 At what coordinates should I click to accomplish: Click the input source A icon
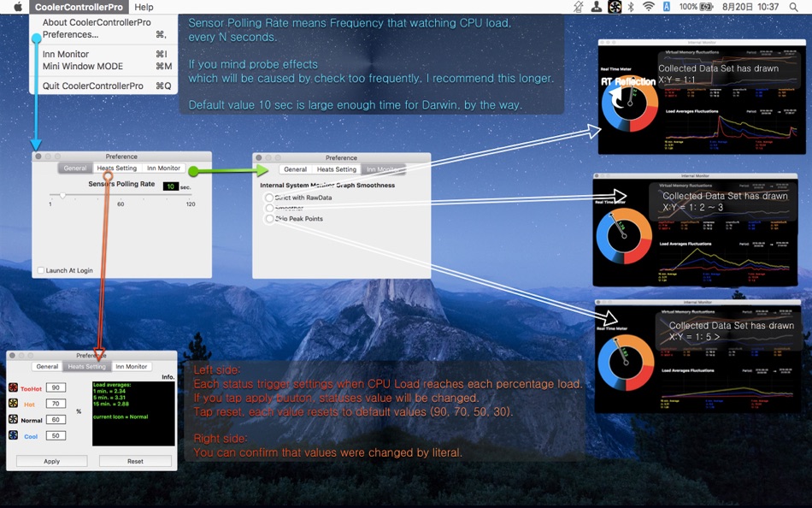click(667, 7)
